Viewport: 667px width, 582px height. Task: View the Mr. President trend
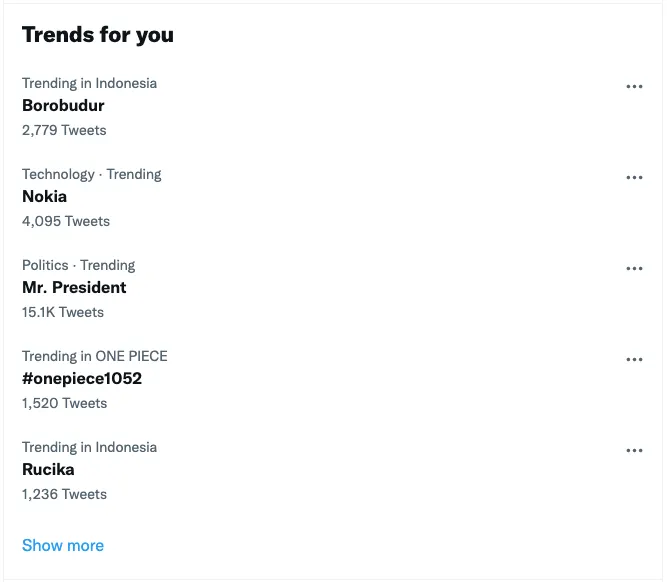click(x=74, y=288)
